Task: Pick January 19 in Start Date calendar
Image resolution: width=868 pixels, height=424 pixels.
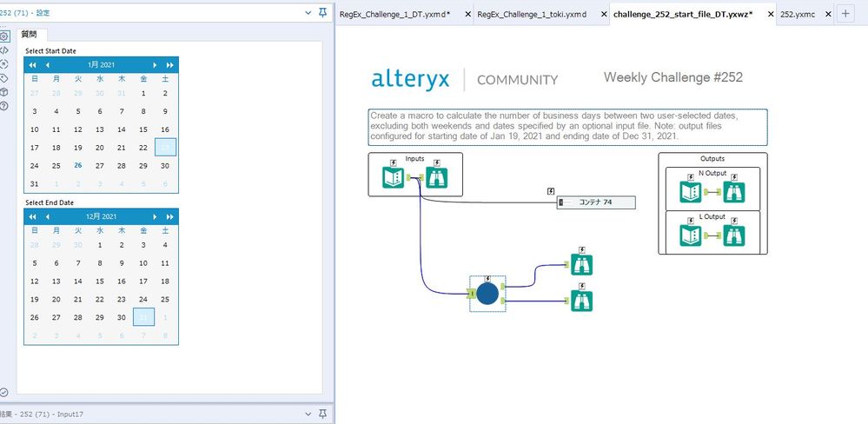Action: (78, 148)
